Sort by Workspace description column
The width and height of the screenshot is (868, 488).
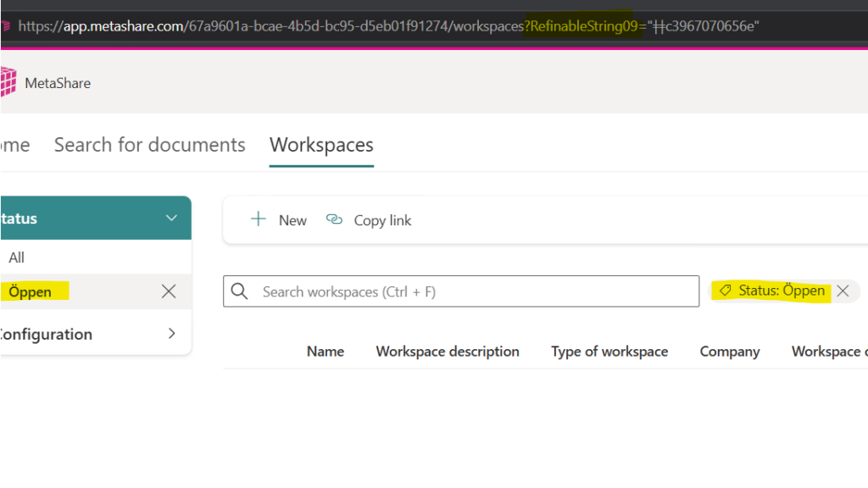pyautogui.click(x=448, y=352)
